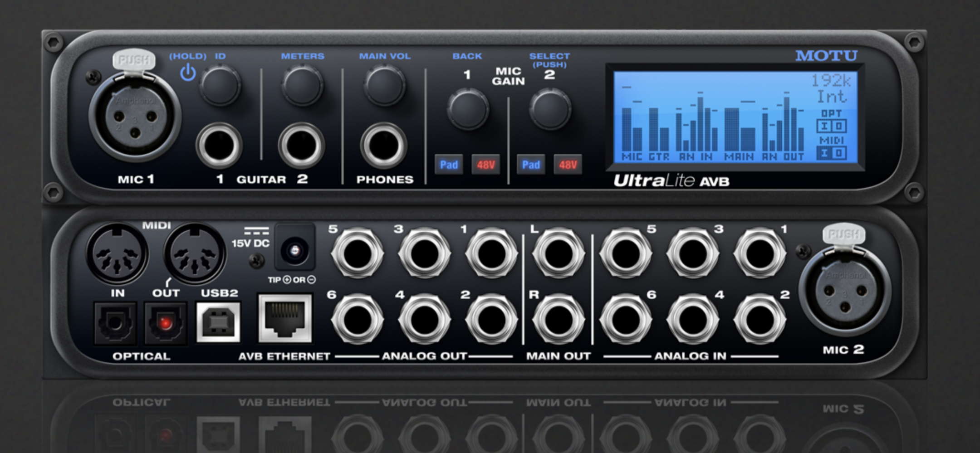The height and width of the screenshot is (453, 980).
Task: Click the blue LCD meter display
Action: pyautogui.click(x=735, y=117)
